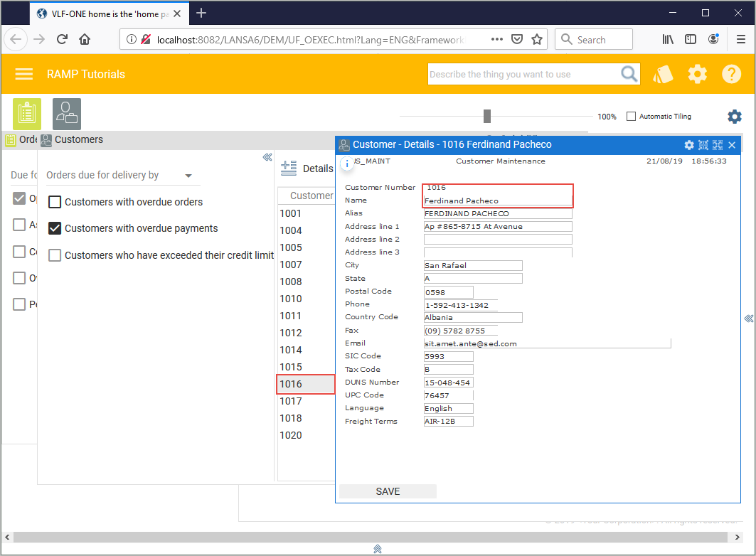Expand the bottom panel double chevron
This screenshot has height=556, width=756.
[378, 548]
